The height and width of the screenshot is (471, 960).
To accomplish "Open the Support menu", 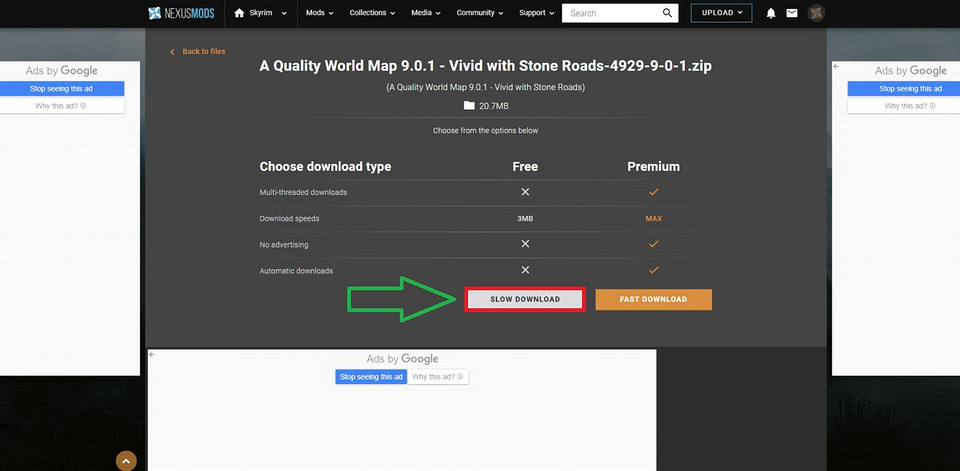I will click(537, 13).
